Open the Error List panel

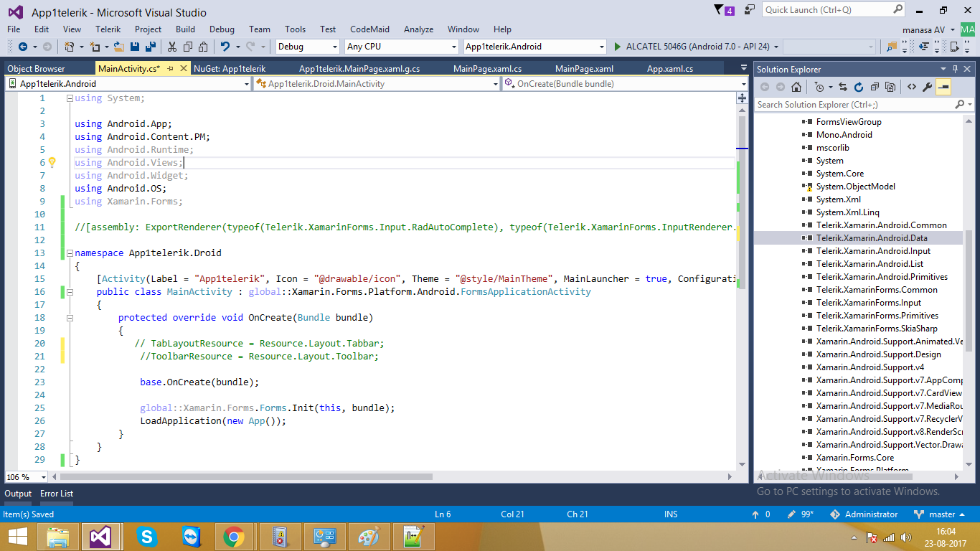57,494
